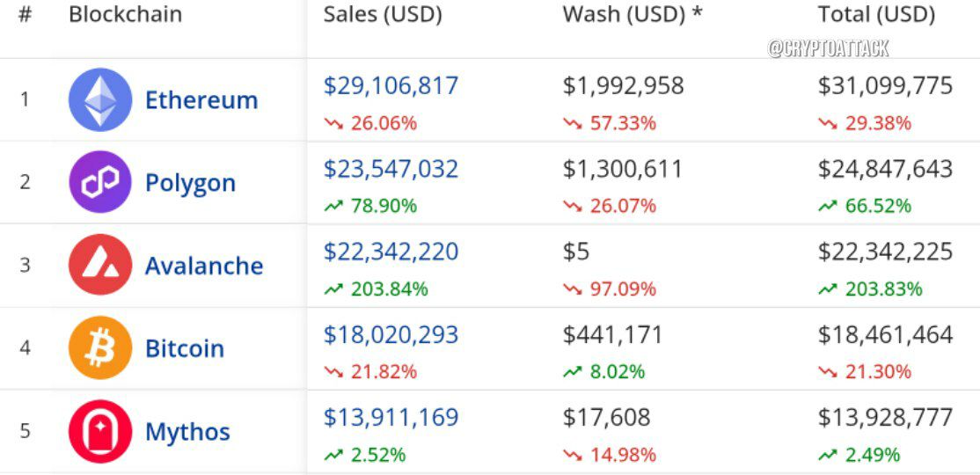Click the red Mythos logo icon

click(100, 431)
